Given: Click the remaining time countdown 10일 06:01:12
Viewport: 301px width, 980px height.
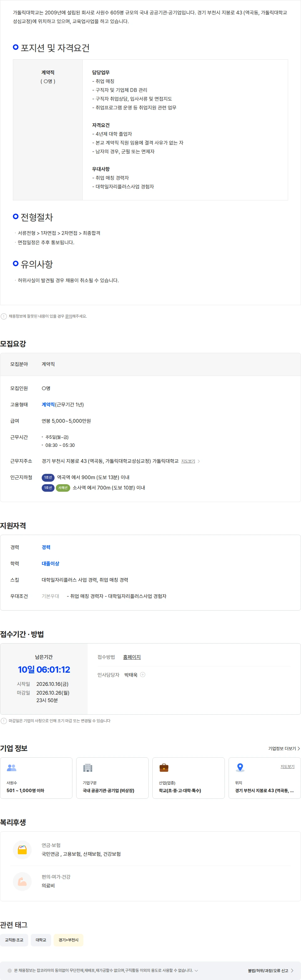Looking at the screenshot, I should click(x=44, y=670).
